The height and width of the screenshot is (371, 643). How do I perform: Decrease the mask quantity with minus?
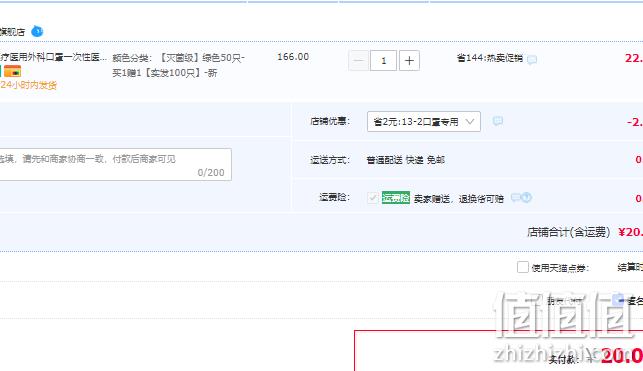click(x=358, y=61)
